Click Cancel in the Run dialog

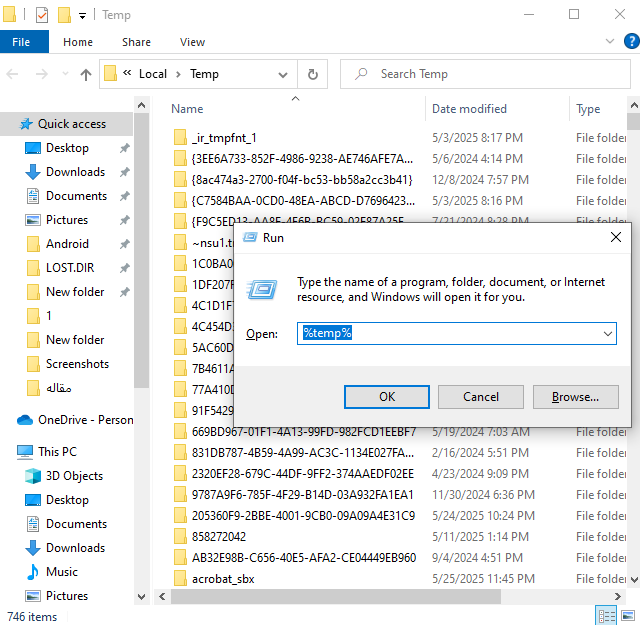tap(481, 397)
